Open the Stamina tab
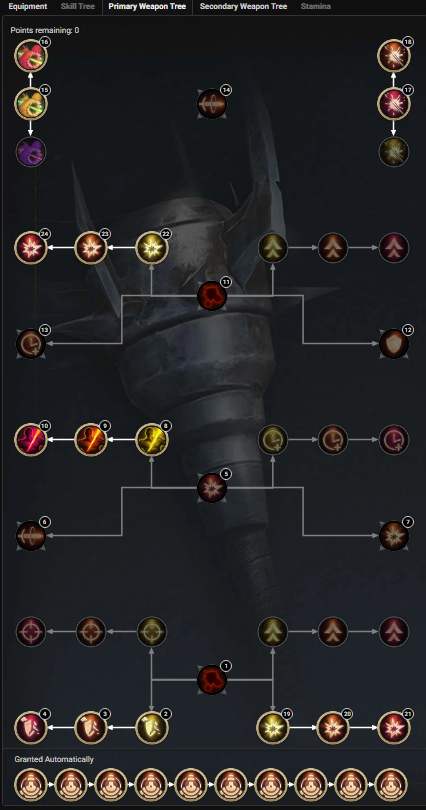Image resolution: width=426 pixels, height=810 pixels. (315, 7)
